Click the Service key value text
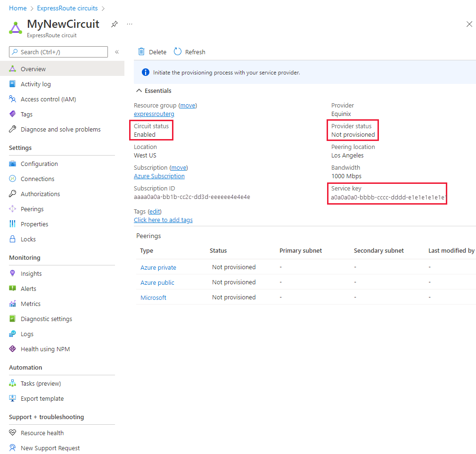 coord(388,197)
